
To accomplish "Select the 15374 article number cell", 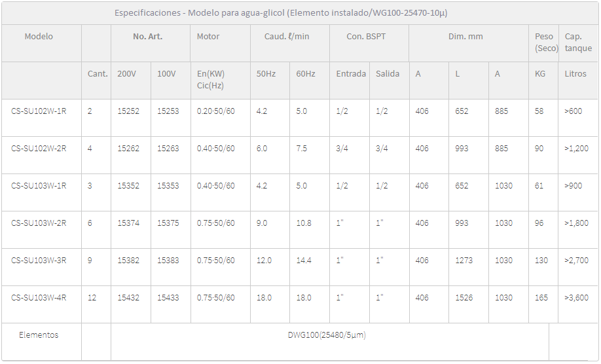I will (128, 223).
